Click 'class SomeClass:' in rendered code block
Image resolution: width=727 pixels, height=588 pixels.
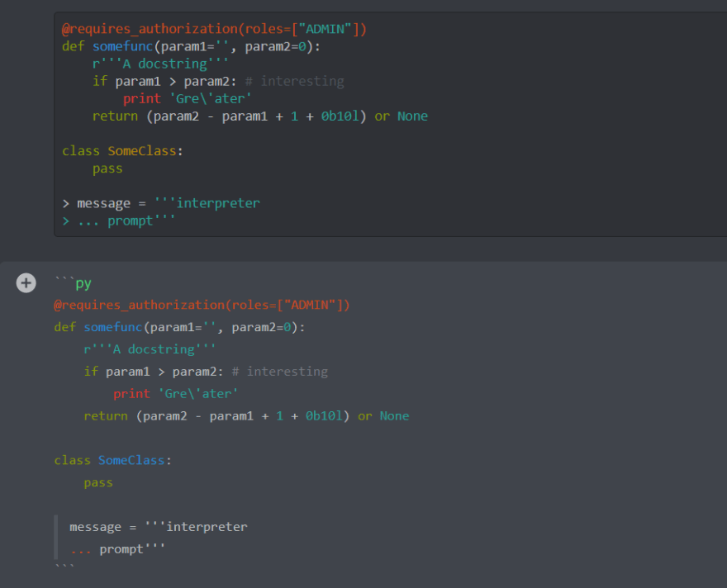[x=123, y=151]
